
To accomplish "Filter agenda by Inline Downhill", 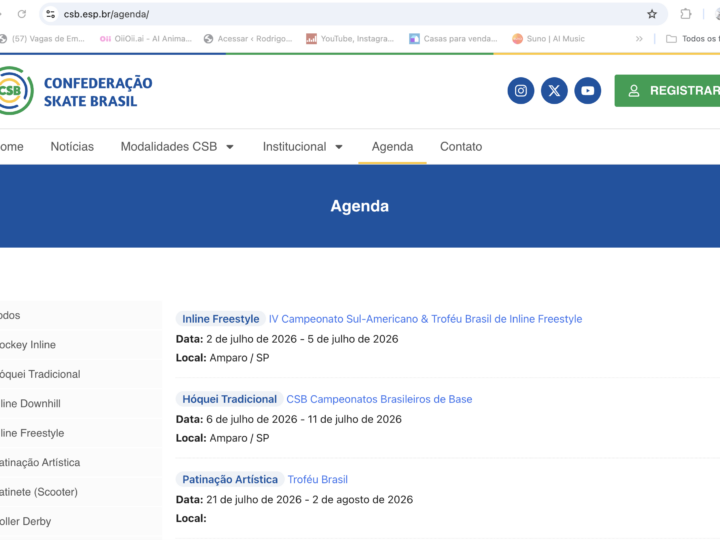I will (81, 404).
